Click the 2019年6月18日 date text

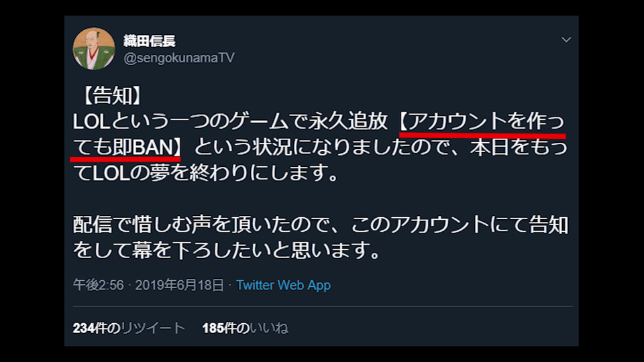coord(180,285)
